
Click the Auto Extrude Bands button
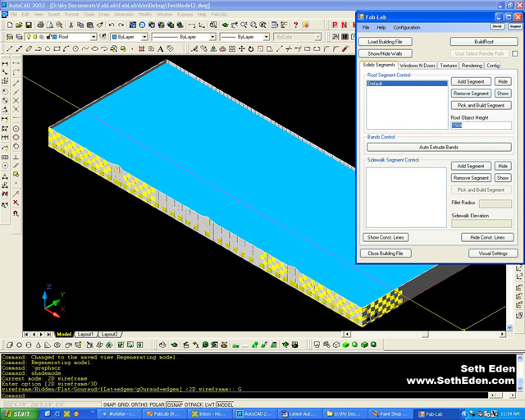438,147
